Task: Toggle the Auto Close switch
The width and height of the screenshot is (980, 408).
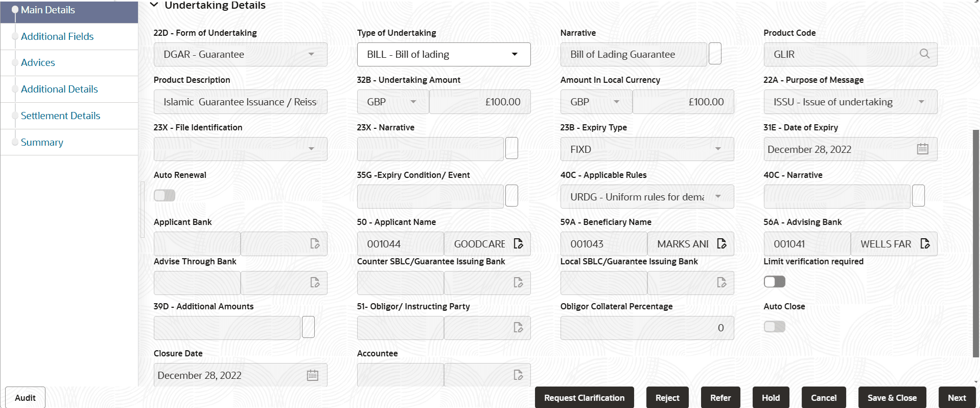Action: [774, 327]
